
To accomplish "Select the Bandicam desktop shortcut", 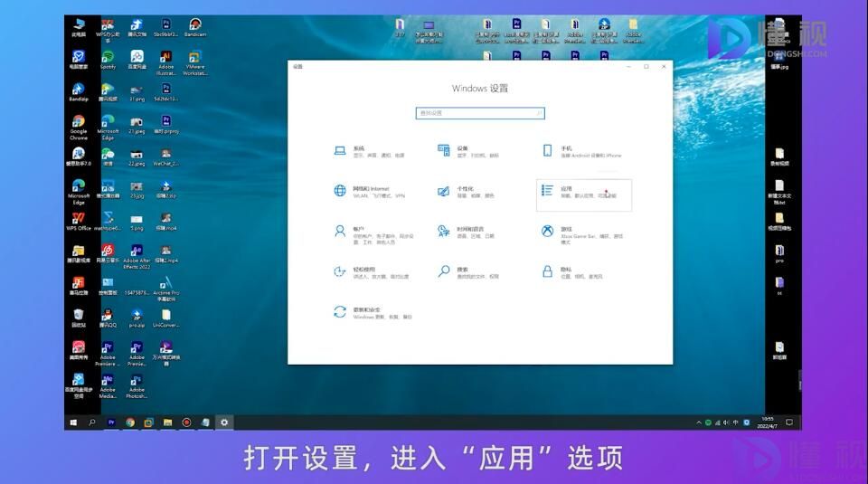I will 195,27.
